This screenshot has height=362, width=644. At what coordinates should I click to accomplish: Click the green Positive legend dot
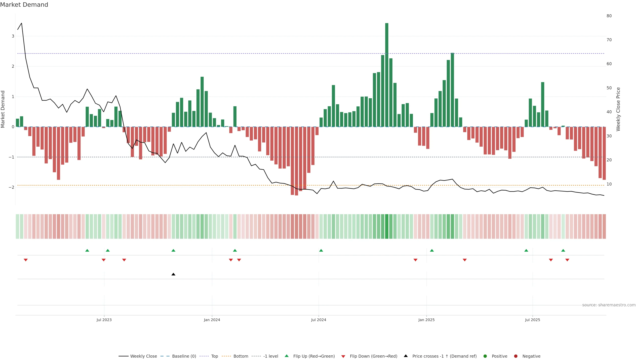(x=485, y=356)
